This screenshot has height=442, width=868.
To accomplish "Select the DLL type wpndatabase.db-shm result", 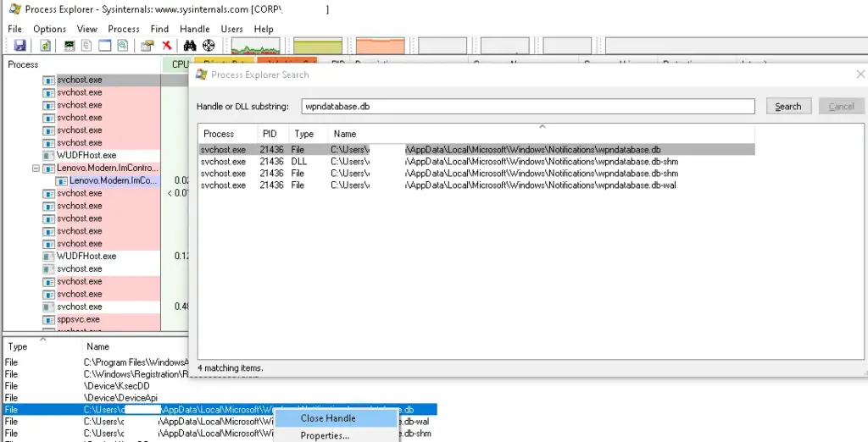I will coord(476,162).
